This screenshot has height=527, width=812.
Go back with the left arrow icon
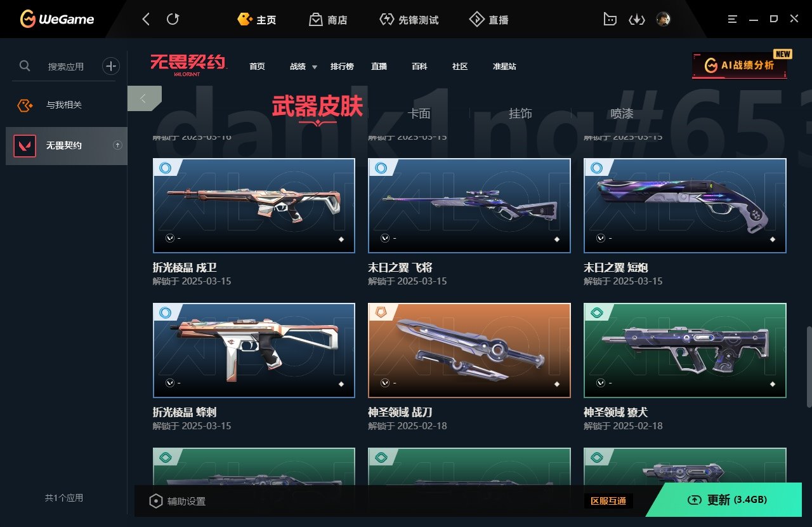[147, 20]
